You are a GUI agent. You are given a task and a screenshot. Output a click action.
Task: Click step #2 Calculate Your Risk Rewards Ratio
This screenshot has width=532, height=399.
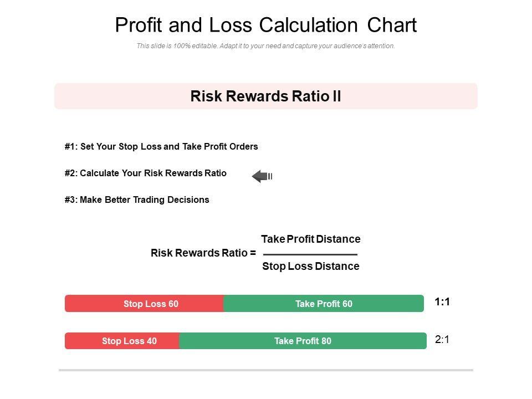click(145, 173)
